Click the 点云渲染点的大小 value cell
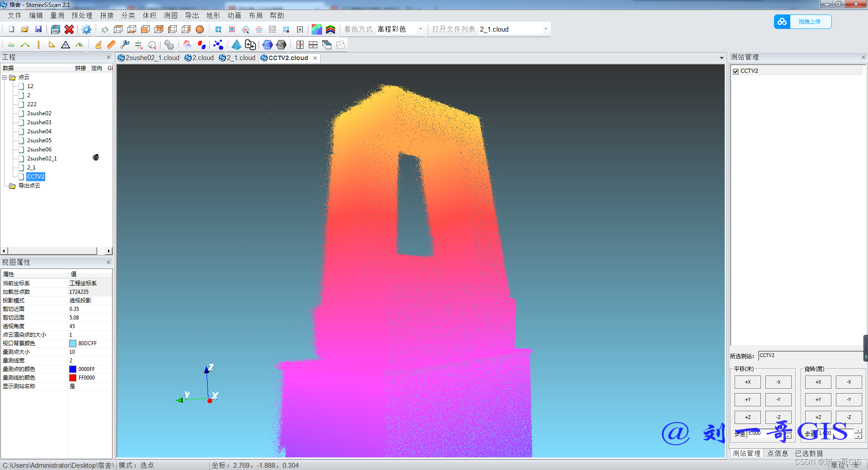Screen dimensions: 868x470 90,335
